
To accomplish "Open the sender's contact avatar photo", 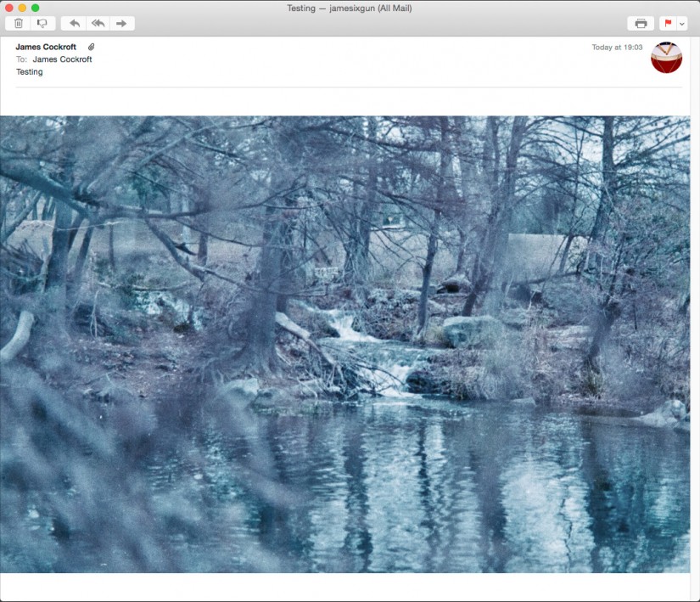I will point(666,59).
